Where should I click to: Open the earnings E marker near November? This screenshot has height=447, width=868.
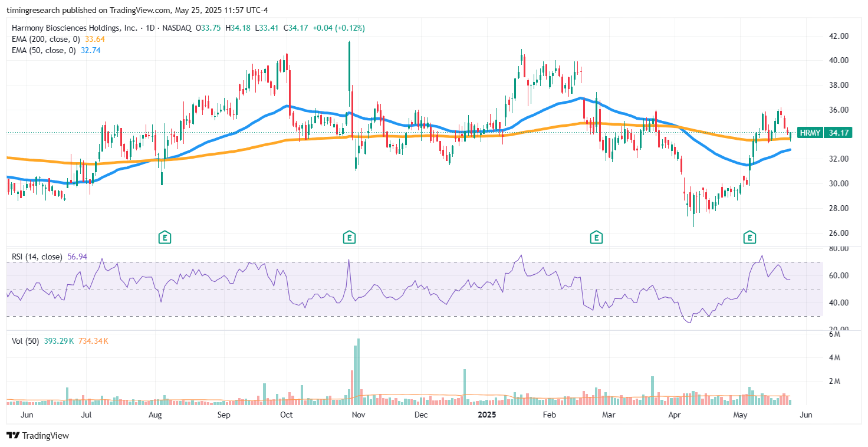(349, 238)
